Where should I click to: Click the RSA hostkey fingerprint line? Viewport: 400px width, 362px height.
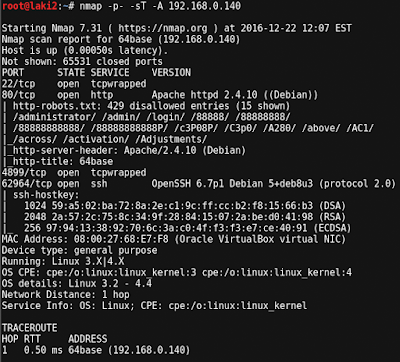[185, 217]
